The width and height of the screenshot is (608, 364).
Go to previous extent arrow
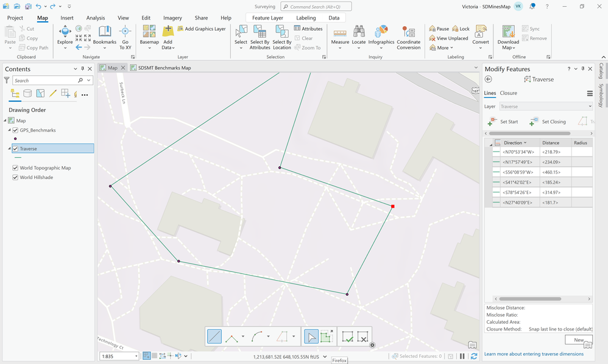click(79, 47)
